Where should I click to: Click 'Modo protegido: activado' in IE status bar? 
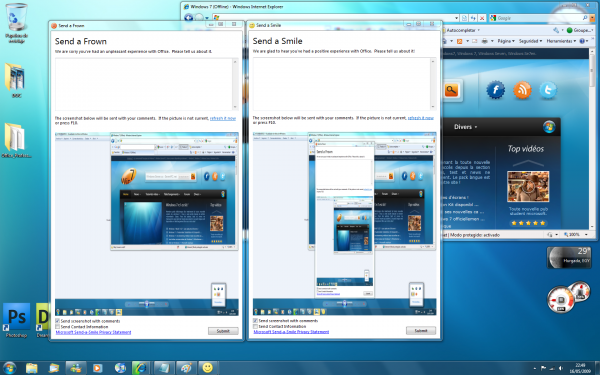click(474, 235)
